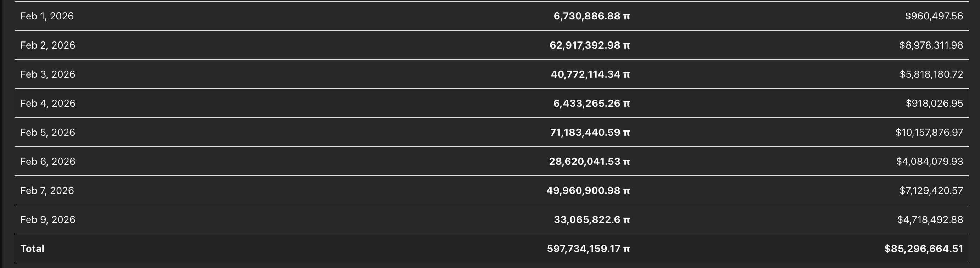Select the 40,772,114.34 π amount
This screenshot has width=980, height=268.
[x=590, y=74]
